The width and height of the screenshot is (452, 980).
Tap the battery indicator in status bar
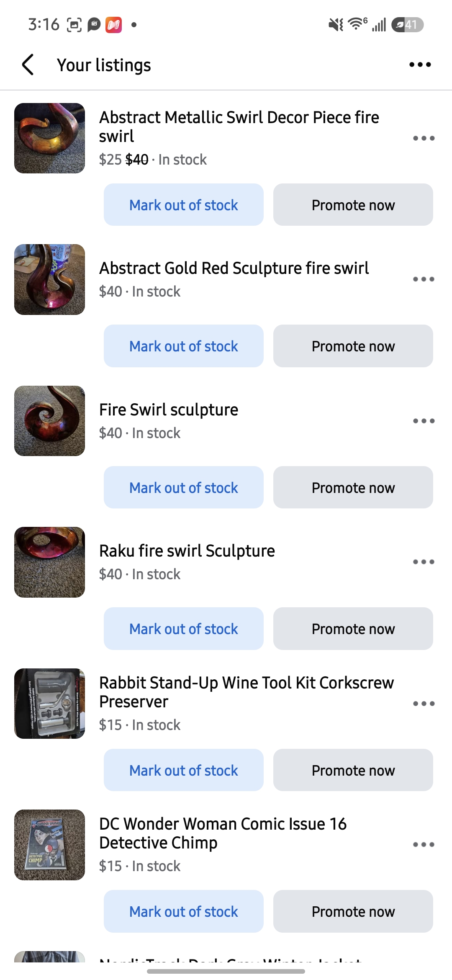[x=407, y=25]
